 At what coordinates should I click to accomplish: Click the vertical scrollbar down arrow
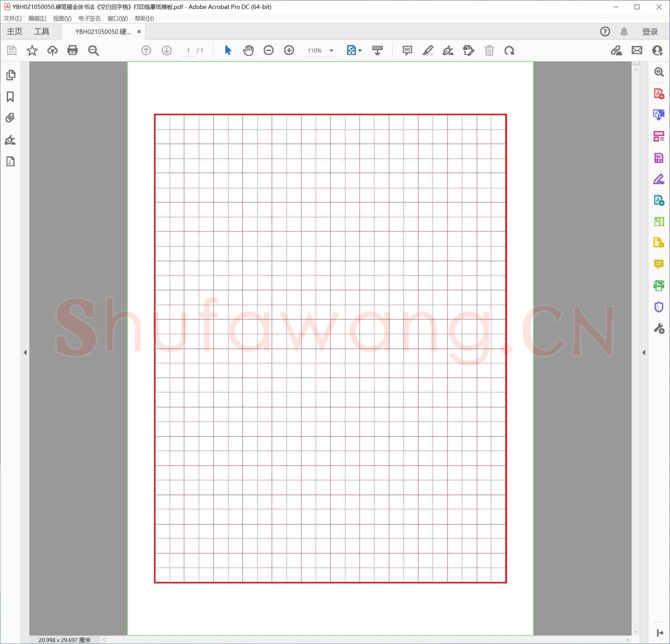tap(636, 631)
